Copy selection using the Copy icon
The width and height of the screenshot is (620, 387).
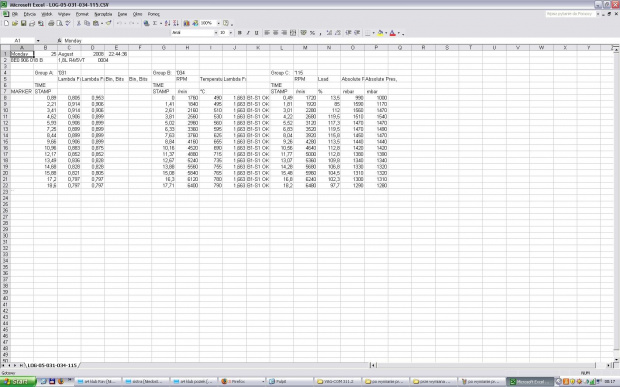pyautogui.click(x=87, y=23)
